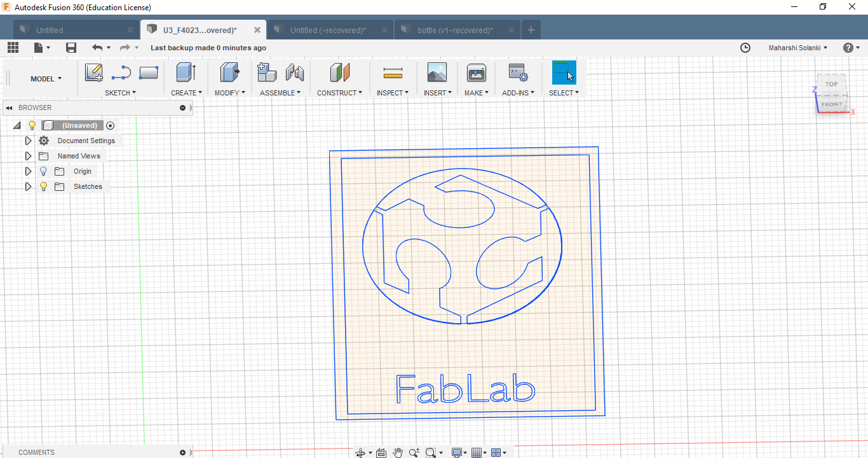Activate the Zoom magnifier tool
Viewport: 868px width, 458px height.
point(414,452)
